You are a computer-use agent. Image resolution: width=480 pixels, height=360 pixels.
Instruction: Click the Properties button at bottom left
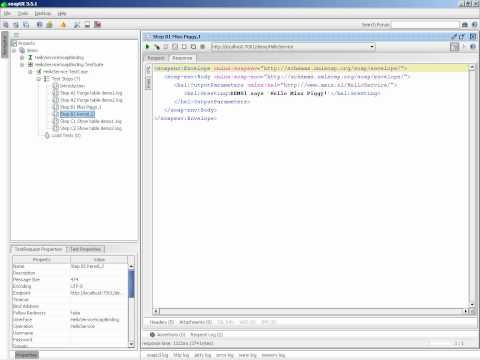tap(27, 355)
